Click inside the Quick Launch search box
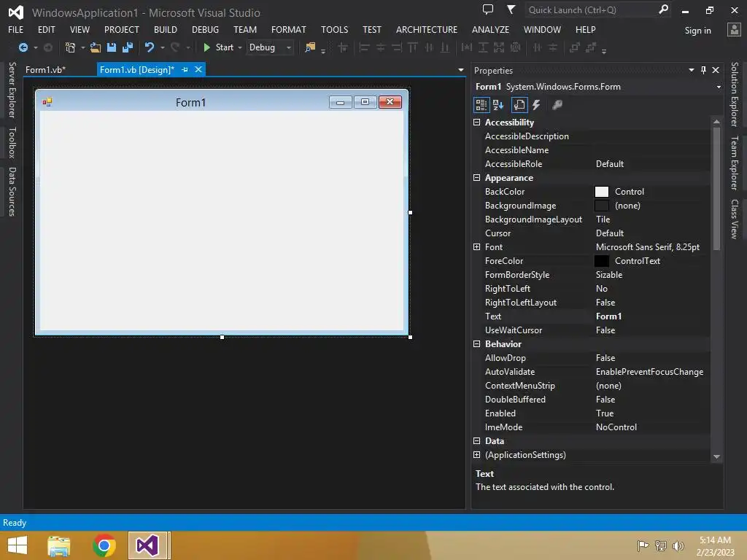747x560 pixels. coord(591,9)
